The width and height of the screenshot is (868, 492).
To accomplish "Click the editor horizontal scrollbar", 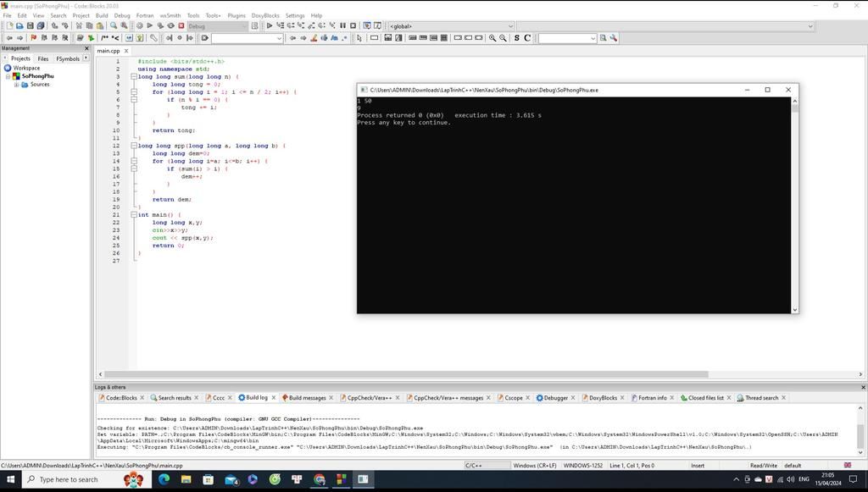I will [x=406, y=374].
